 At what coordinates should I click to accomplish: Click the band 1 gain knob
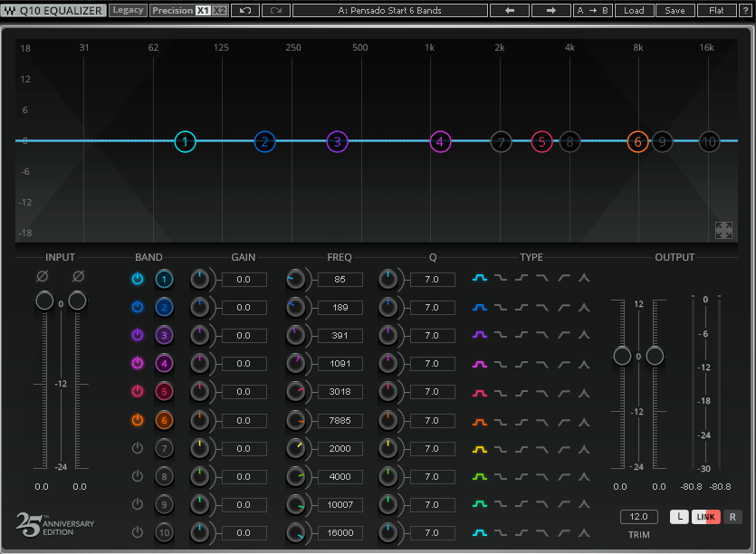point(199,279)
